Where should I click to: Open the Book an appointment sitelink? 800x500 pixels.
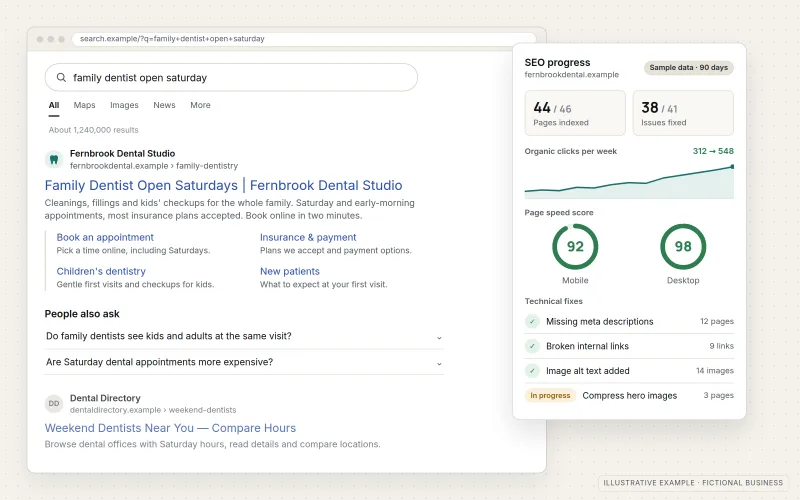pos(105,237)
